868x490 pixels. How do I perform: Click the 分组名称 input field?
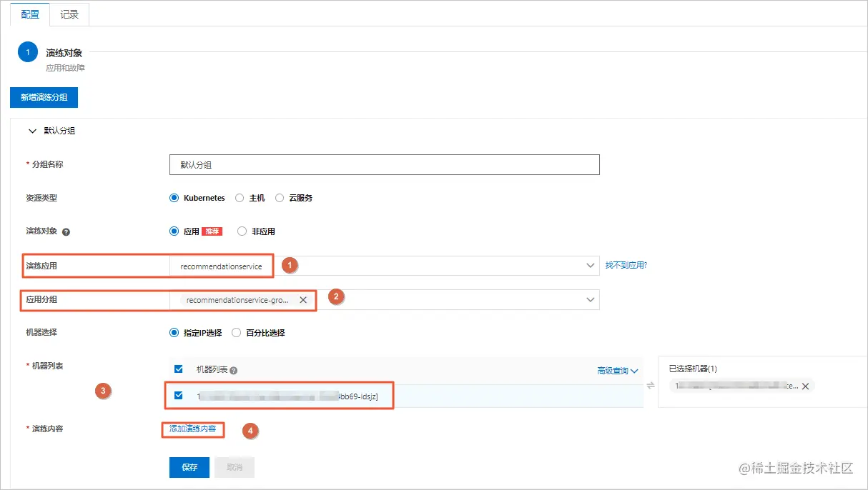click(384, 165)
